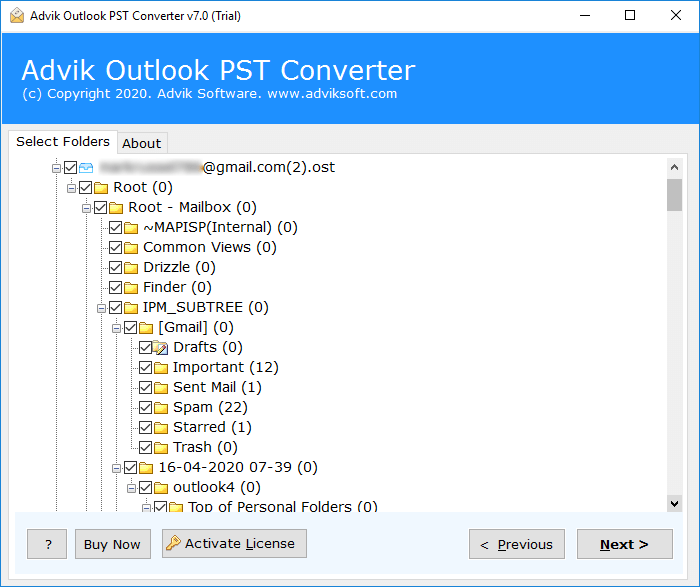Deselect the Spam (22) checkbox

point(146,408)
